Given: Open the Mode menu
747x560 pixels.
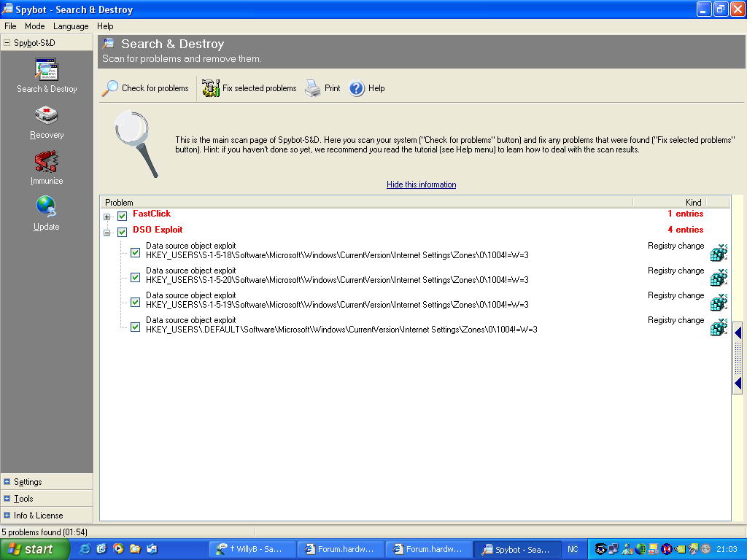Looking at the screenshot, I should 35,26.
